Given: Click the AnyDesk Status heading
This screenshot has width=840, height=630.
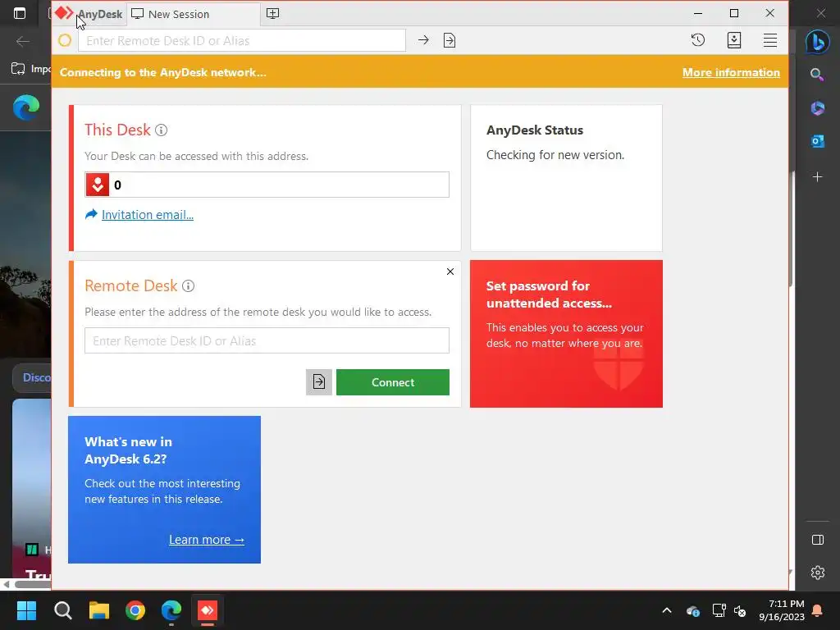Looking at the screenshot, I should coord(535,130).
